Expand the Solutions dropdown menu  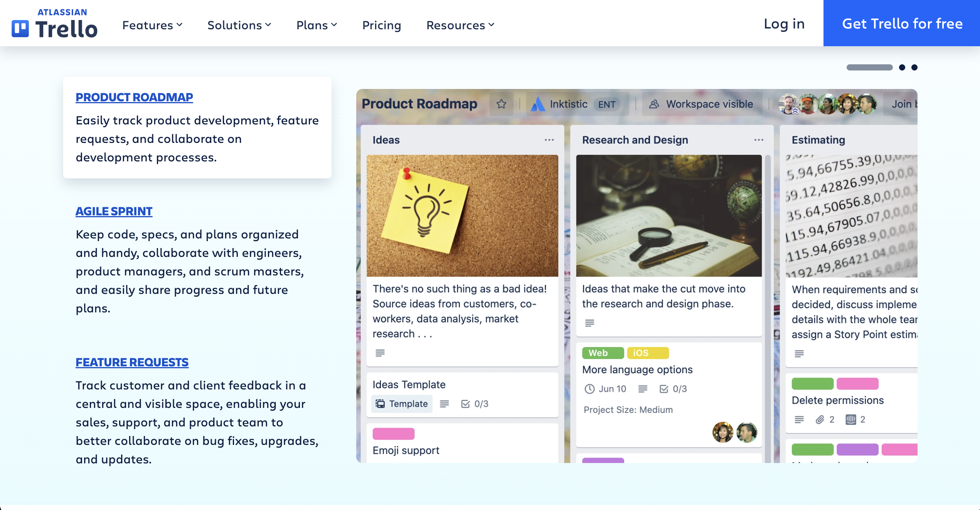pyautogui.click(x=239, y=25)
